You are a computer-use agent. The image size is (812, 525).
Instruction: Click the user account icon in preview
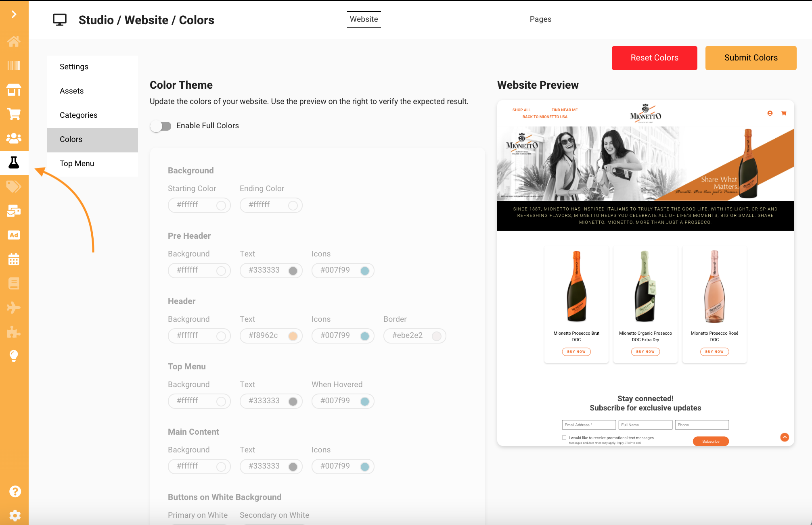click(770, 113)
